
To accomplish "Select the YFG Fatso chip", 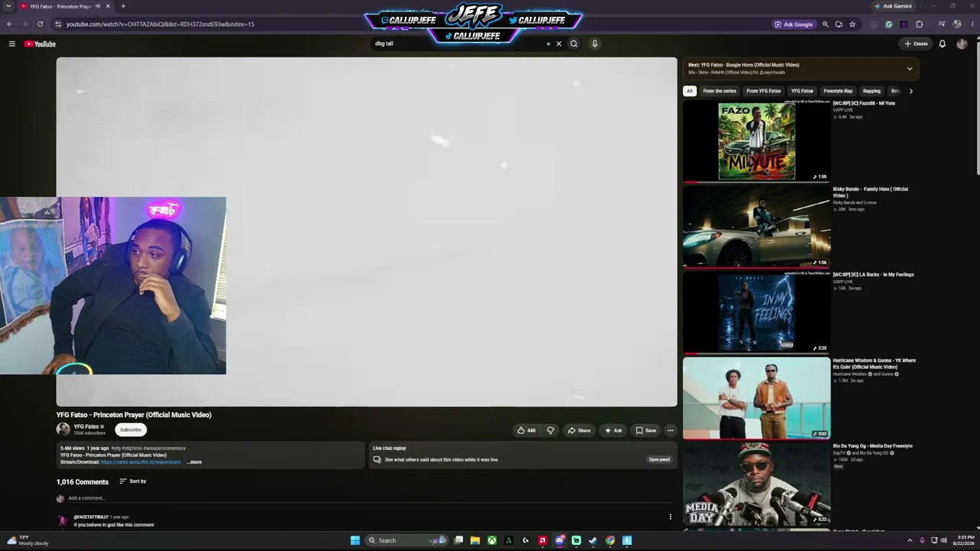I will tap(802, 91).
